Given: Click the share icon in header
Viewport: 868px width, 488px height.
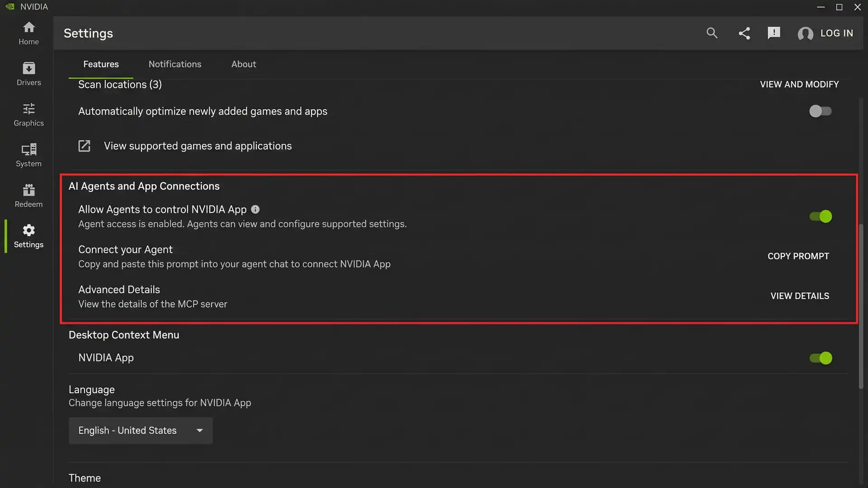Looking at the screenshot, I should coord(744,33).
